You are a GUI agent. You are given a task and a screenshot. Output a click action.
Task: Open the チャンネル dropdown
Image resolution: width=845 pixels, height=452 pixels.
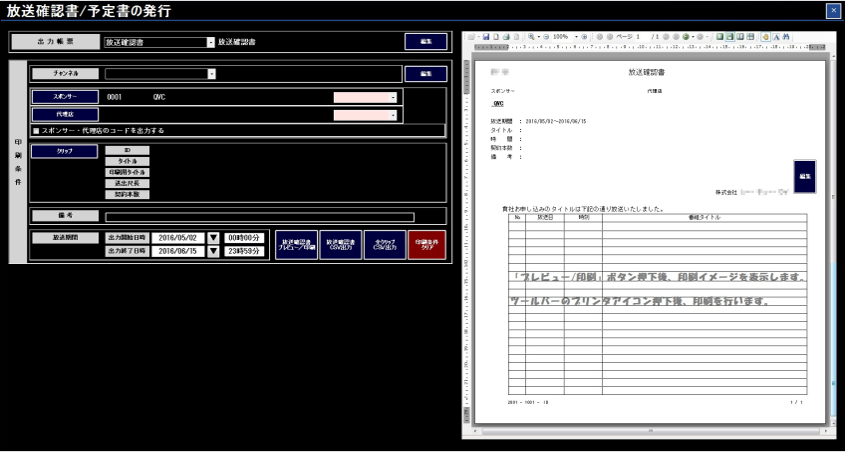click(x=212, y=74)
